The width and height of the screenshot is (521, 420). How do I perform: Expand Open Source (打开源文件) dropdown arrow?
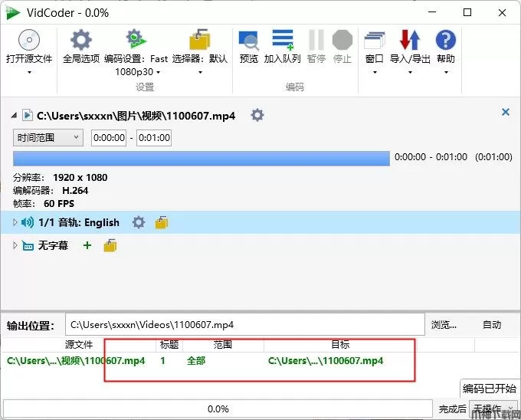pos(30,72)
